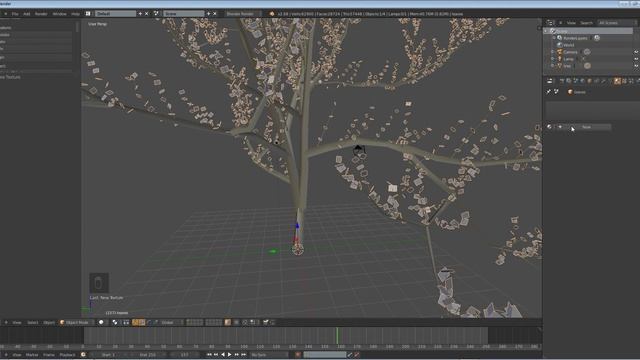Toggle Camera visibility in outliner

[636, 52]
